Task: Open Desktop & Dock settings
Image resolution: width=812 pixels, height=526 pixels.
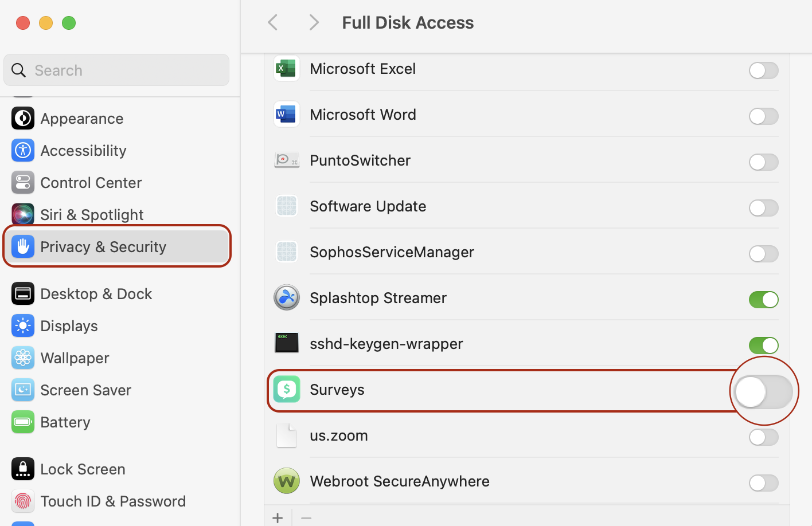Action: [x=116, y=294]
